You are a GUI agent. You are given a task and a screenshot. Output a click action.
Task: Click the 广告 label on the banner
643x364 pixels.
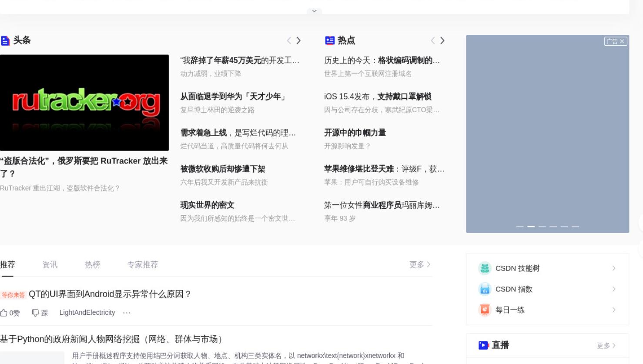[x=612, y=41]
